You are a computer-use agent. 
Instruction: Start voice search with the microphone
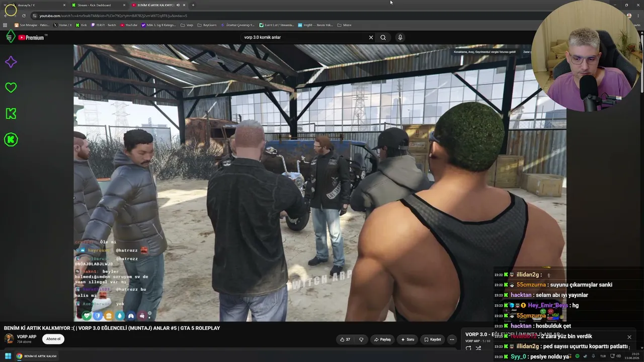point(400,37)
